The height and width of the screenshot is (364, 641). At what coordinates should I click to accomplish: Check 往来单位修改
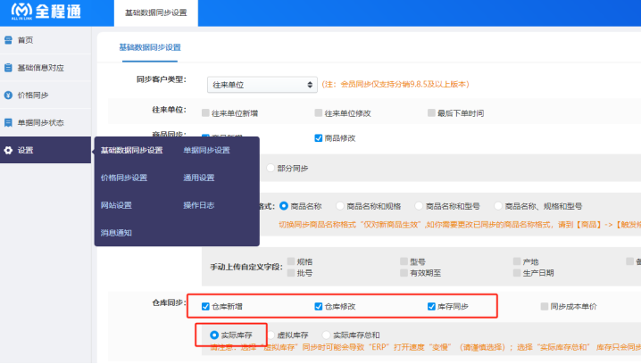[319, 112]
